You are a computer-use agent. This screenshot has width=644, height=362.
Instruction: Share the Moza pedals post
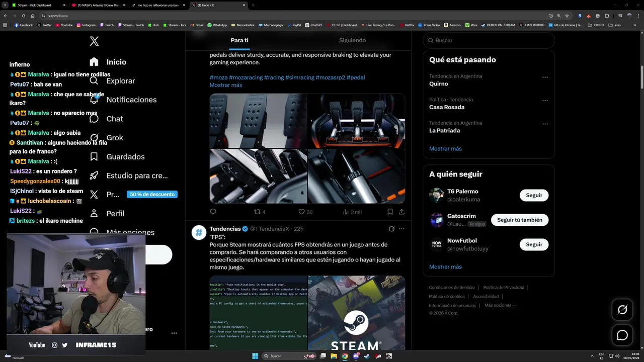click(x=401, y=212)
